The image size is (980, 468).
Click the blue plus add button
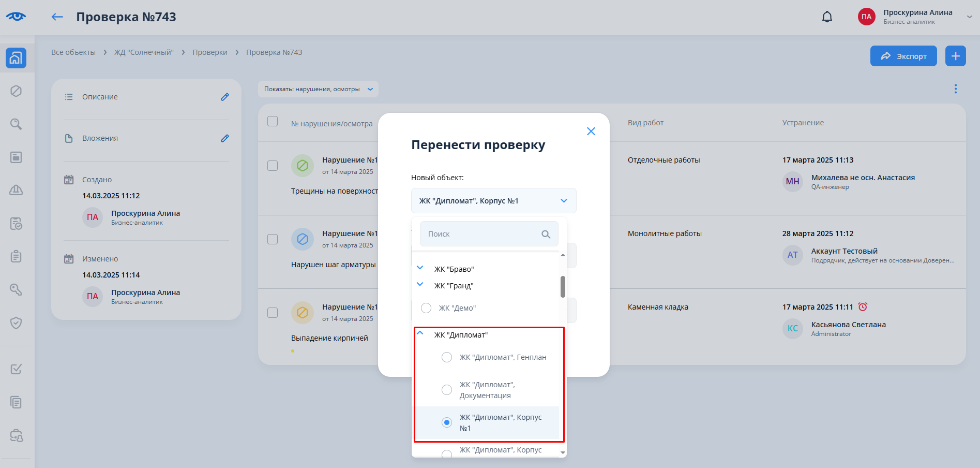click(x=955, y=56)
